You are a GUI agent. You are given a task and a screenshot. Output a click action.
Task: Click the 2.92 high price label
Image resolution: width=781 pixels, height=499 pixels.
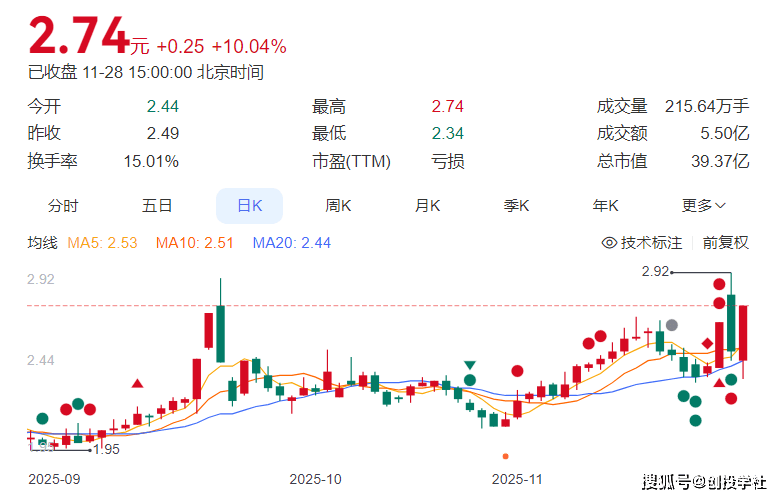pos(654,271)
